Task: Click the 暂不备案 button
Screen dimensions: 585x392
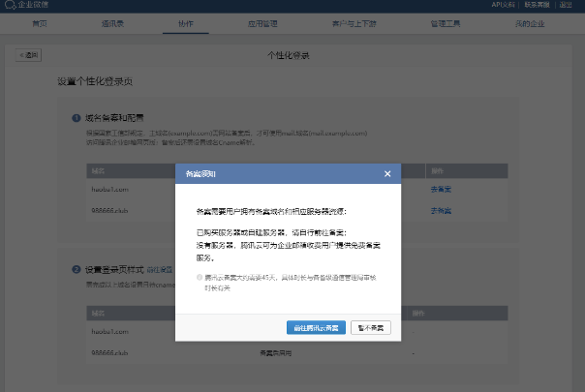Action: tap(371, 328)
